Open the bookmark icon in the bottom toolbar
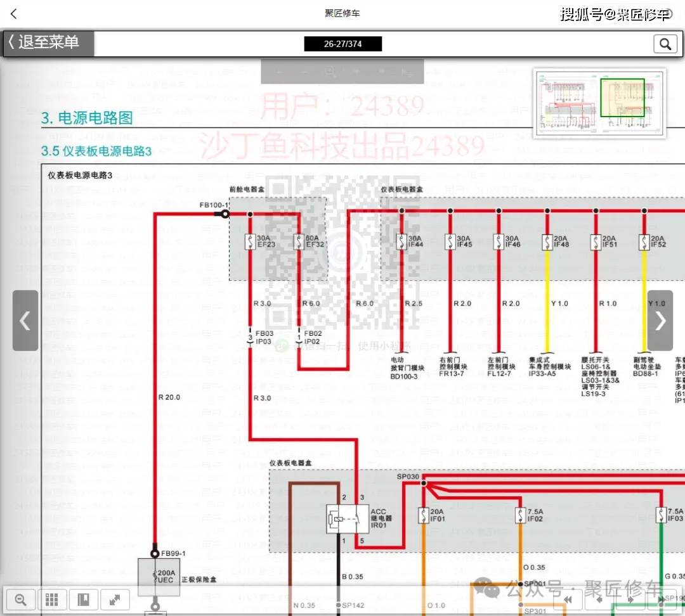 click(x=84, y=600)
